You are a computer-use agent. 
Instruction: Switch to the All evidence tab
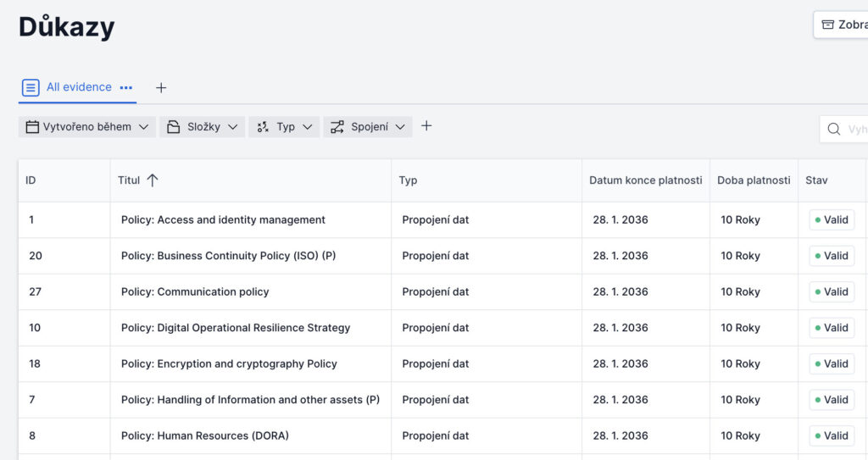point(79,87)
